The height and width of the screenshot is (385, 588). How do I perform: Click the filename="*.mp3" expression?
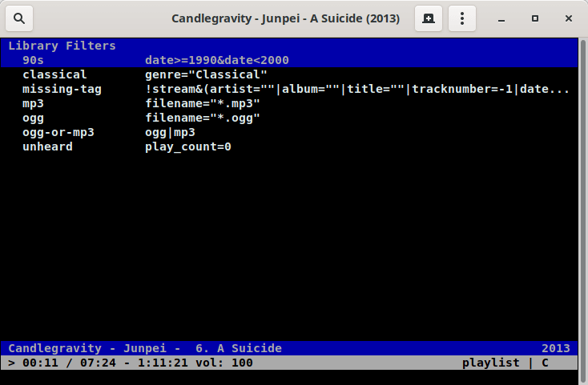(203, 103)
